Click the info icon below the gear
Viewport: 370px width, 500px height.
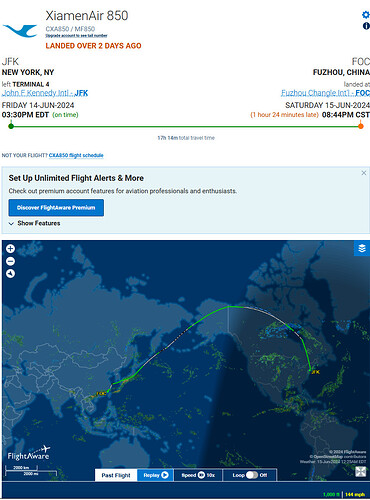coord(366,26)
